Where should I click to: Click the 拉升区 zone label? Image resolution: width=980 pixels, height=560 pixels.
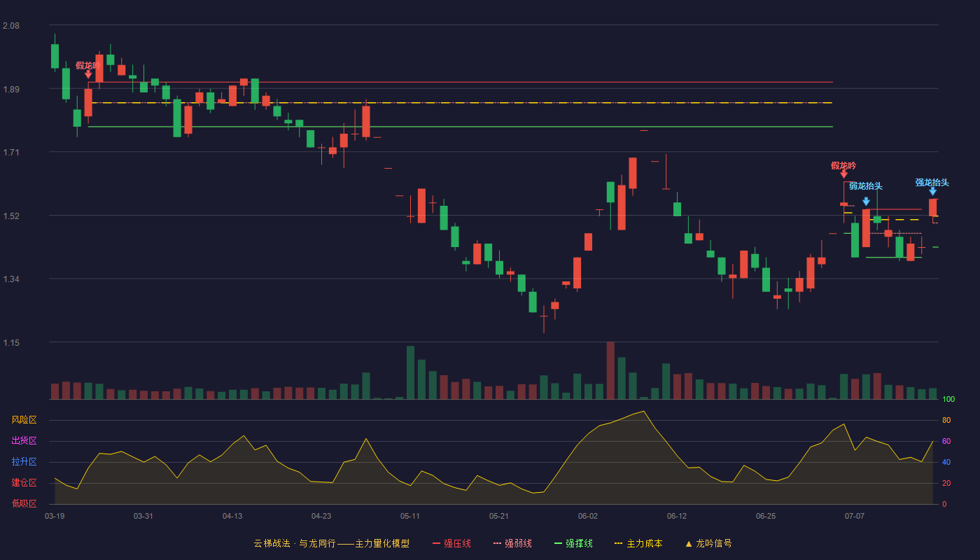tap(24, 462)
